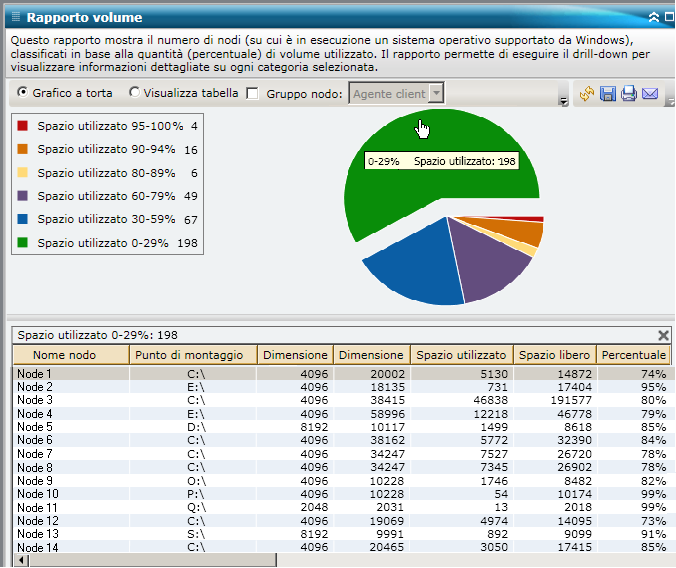
Task: Close the Spazio utilizzato 0-29% details table
Action: click(x=663, y=335)
